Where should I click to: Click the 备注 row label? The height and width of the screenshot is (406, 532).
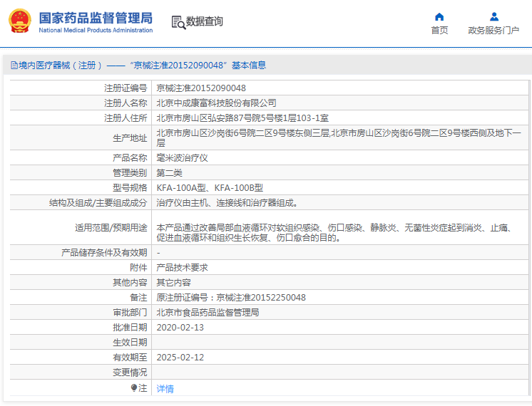click(x=138, y=297)
